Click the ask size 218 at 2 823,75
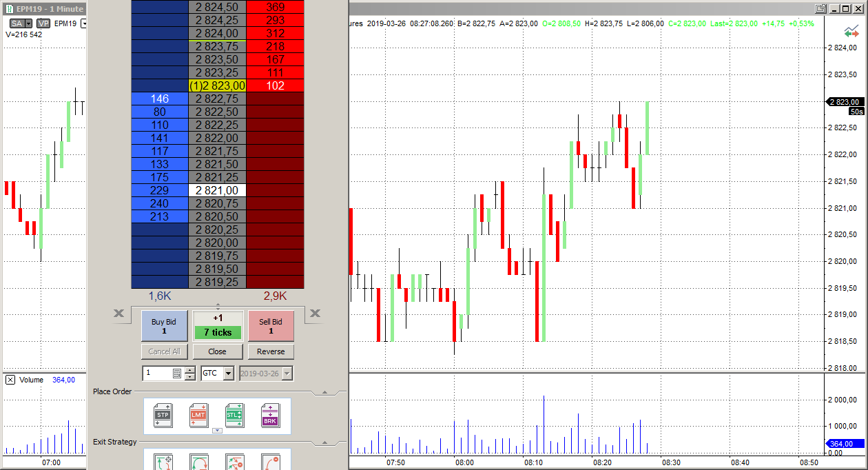The width and height of the screenshot is (868, 470). tap(276, 47)
